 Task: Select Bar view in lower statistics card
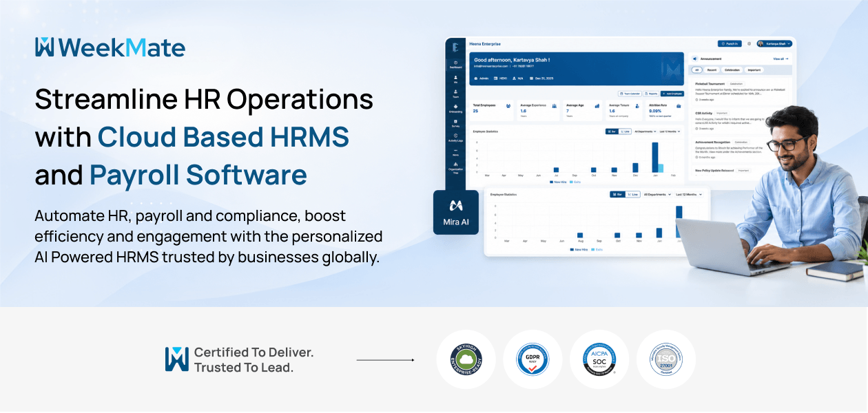coord(617,194)
